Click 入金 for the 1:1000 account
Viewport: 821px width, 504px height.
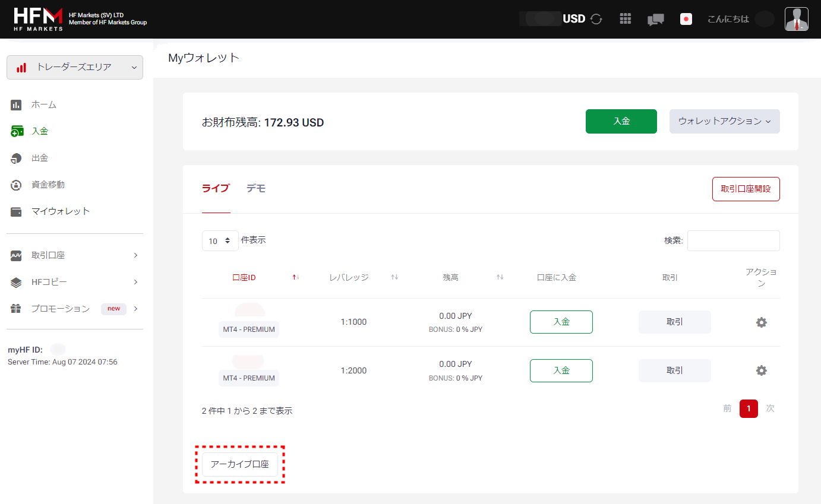tap(561, 322)
